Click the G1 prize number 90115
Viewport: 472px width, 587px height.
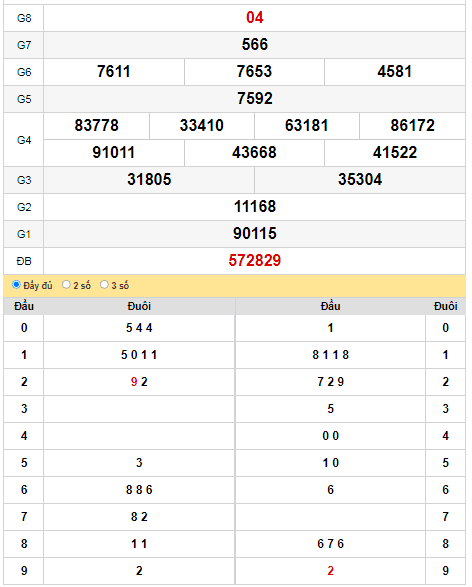[x=255, y=233]
